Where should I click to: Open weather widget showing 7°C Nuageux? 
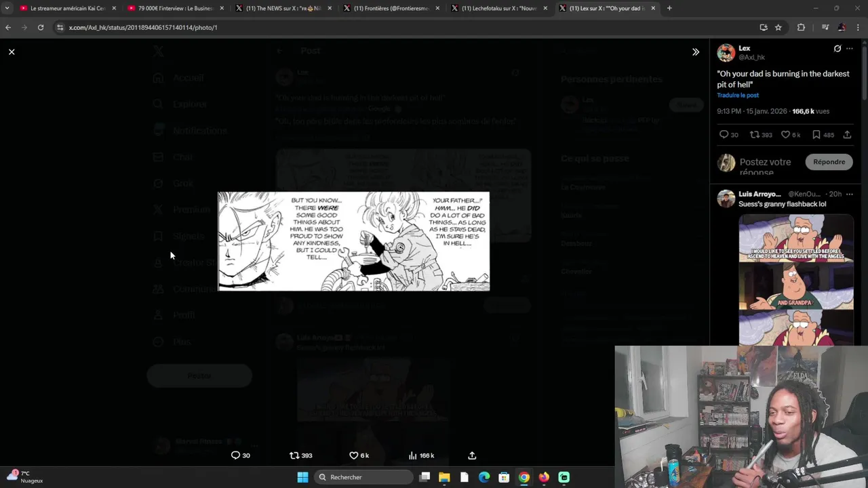26,476
